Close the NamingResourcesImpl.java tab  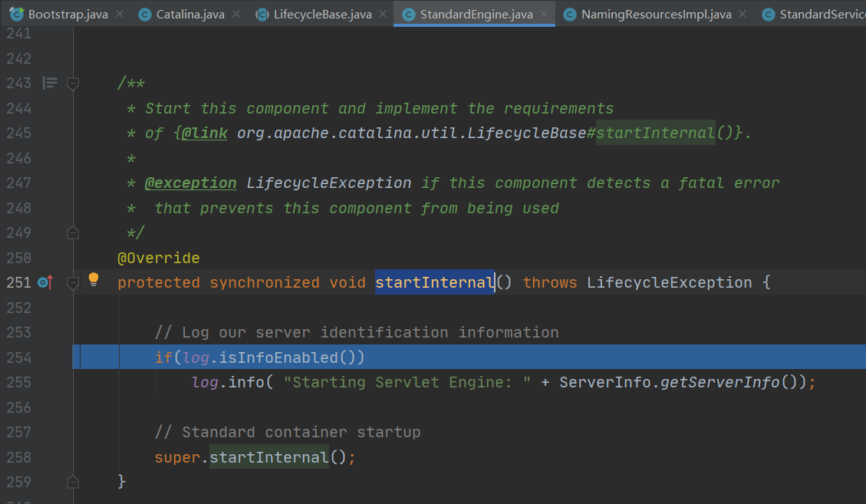[743, 15]
